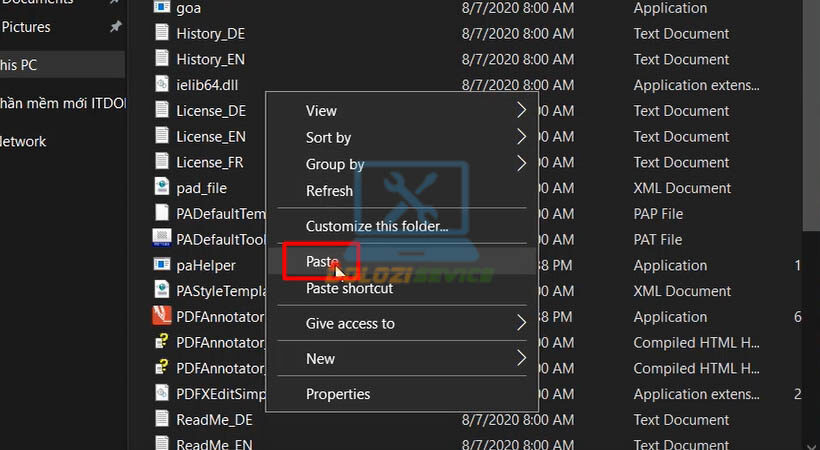Image resolution: width=820 pixels, height=450 pixels.
Task: Open the Group by menu entry
Action: pos(402,164)
